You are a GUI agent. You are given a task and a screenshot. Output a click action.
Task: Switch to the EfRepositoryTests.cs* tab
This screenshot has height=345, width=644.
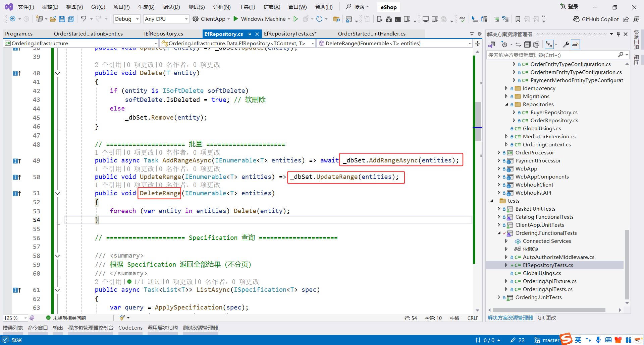click(x=290, y=34)
